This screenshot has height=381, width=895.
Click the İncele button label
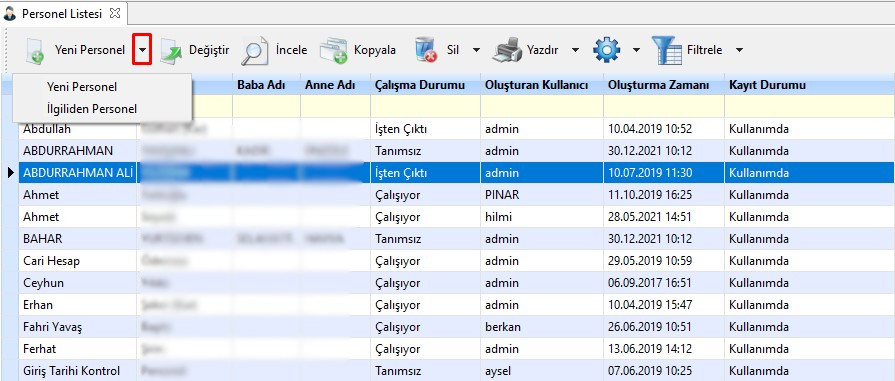pos(291,50)
